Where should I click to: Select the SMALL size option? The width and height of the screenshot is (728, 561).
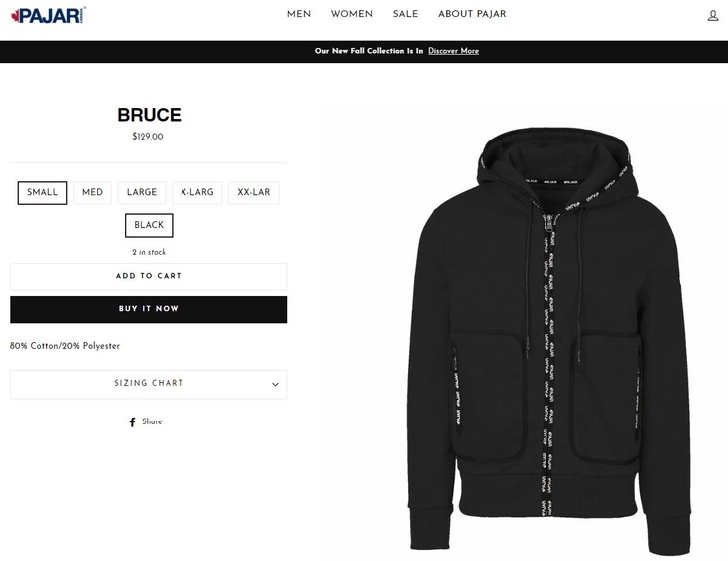[x=42, y=192]
